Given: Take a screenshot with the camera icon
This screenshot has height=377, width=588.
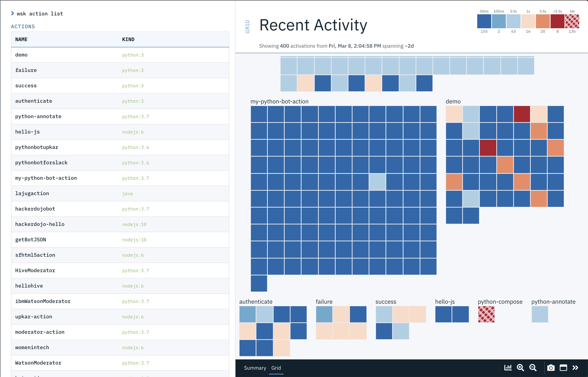Looking at the screenshot, I should 551,368.
